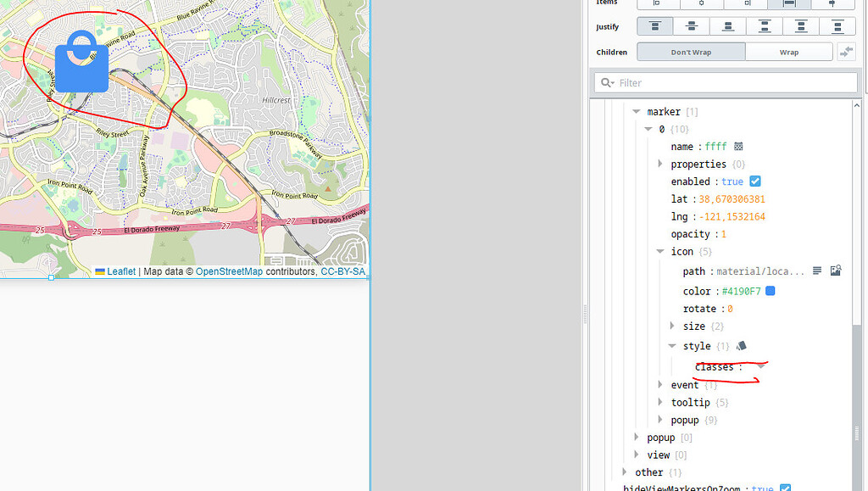
Task: Select the center justify icon
Action: [691, 25]
